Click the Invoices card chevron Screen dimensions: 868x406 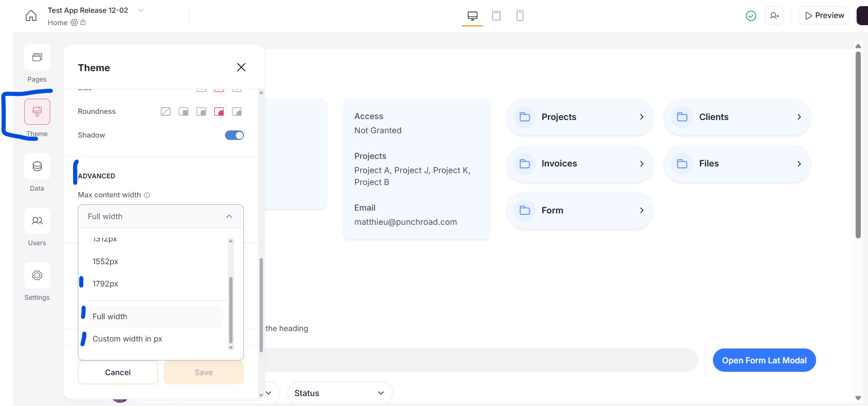(x=642, y=164)
